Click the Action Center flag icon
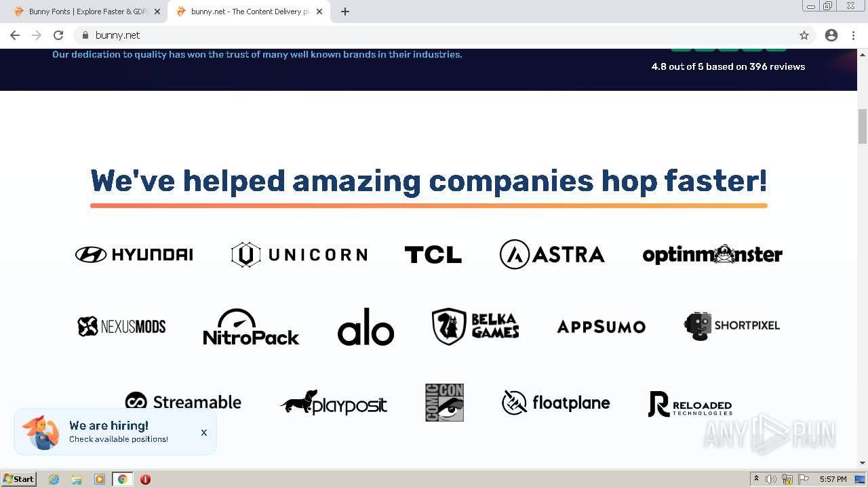Image resolution: width=868 pixels, height=488 pixels. point(804,479)
